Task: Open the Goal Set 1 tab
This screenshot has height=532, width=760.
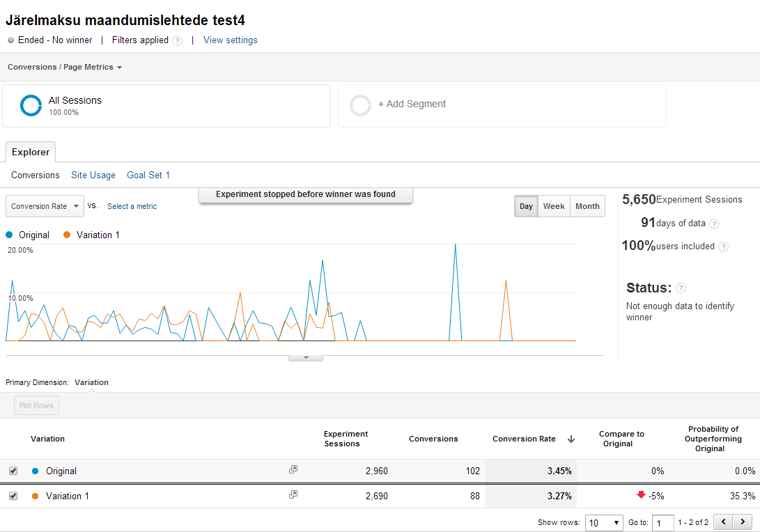Action: pos(148,175)
